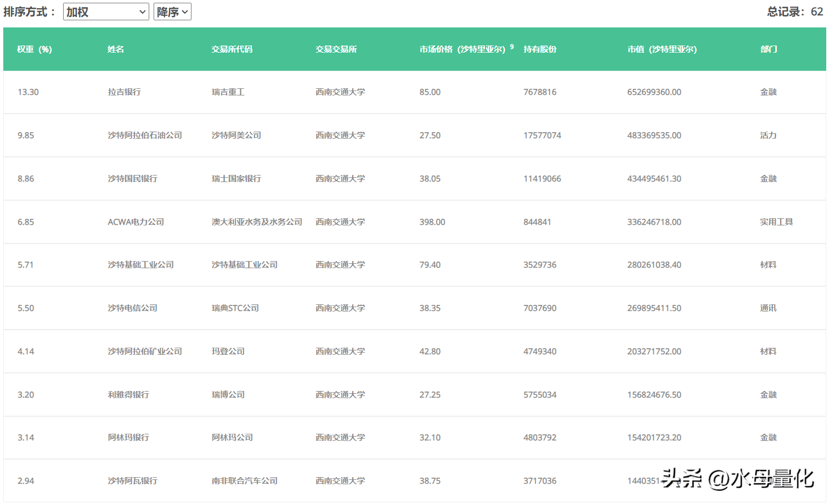Image resolution: width=829 pixels, height=504 pixels.
Task: Click the 阿林玛银行 name entry
Action: (x=128, y=438)
